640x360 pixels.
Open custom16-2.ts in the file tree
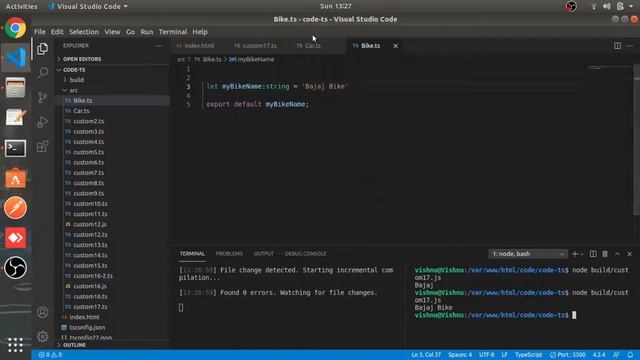[x=93, y=276]
